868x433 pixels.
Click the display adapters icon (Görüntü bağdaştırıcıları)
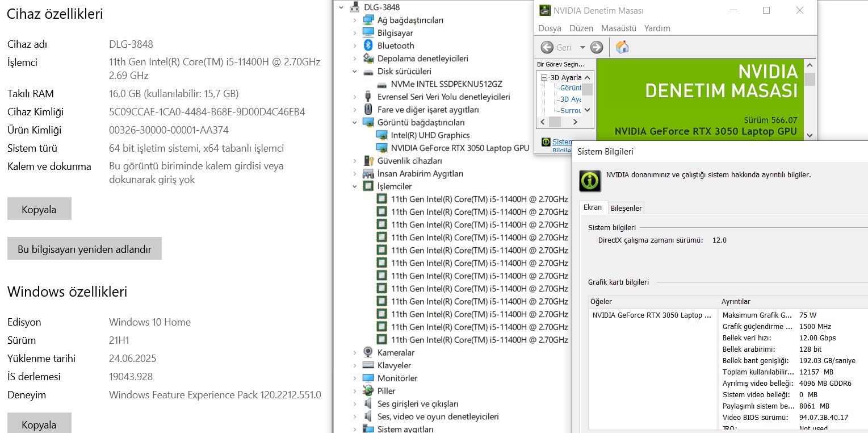click(368, 122)
